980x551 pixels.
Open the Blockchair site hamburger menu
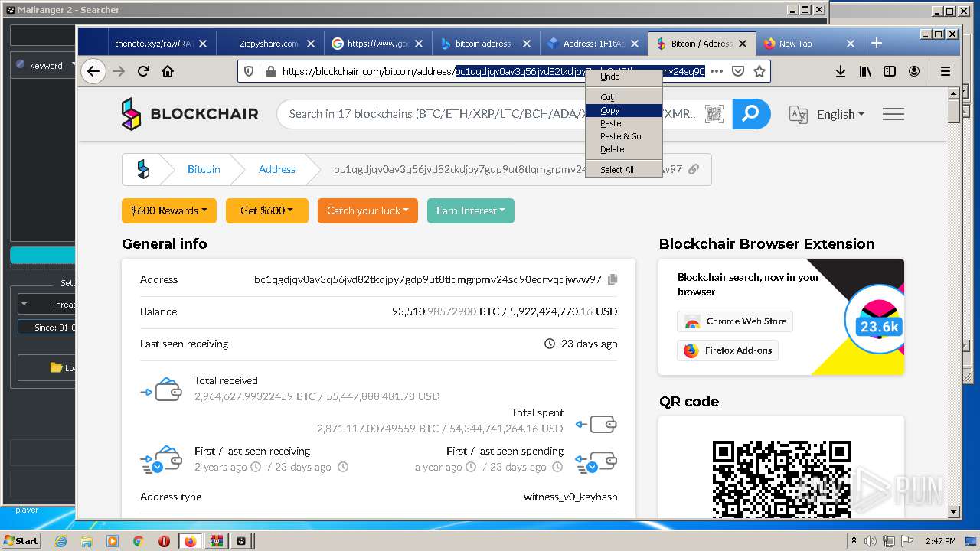click(893, 114)
